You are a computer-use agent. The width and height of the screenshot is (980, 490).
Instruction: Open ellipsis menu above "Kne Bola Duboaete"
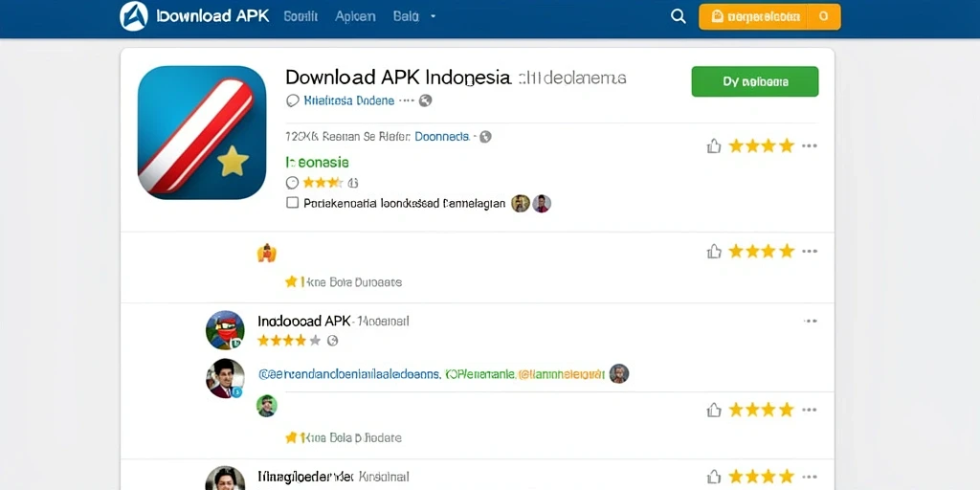pos(810,252)
